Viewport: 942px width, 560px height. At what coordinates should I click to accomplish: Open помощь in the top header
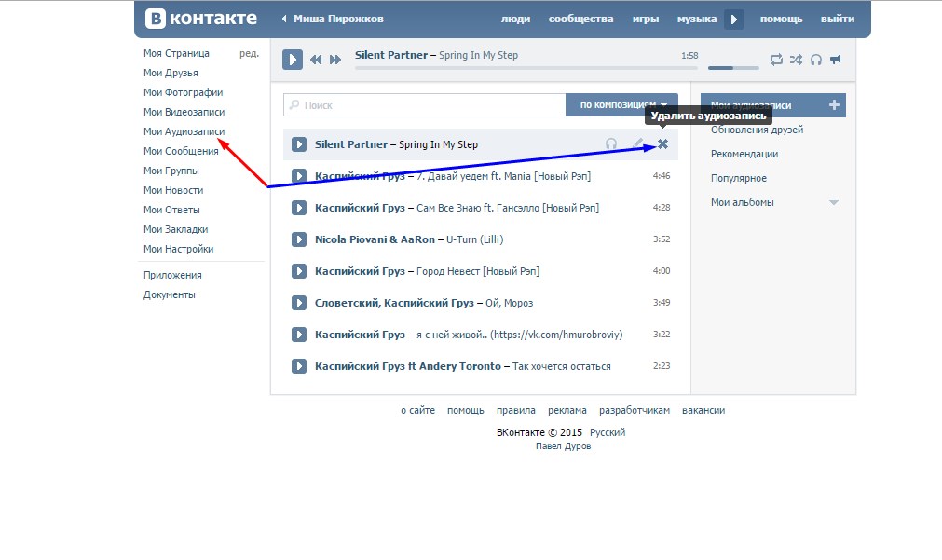point(781,20)
